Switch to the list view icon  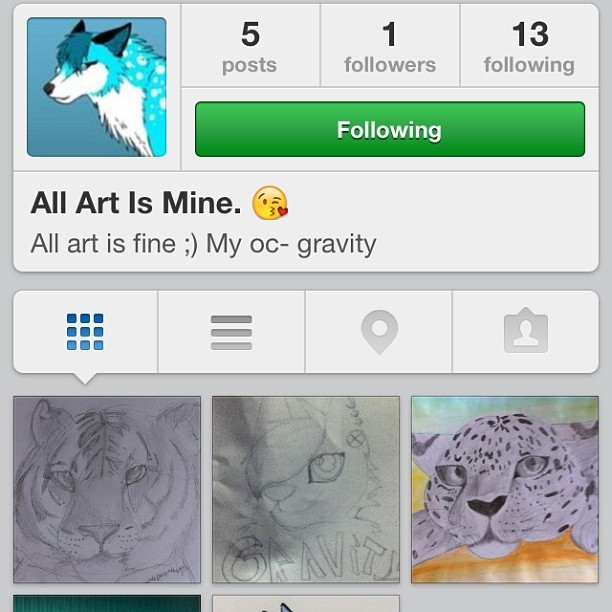coord(231,333)
